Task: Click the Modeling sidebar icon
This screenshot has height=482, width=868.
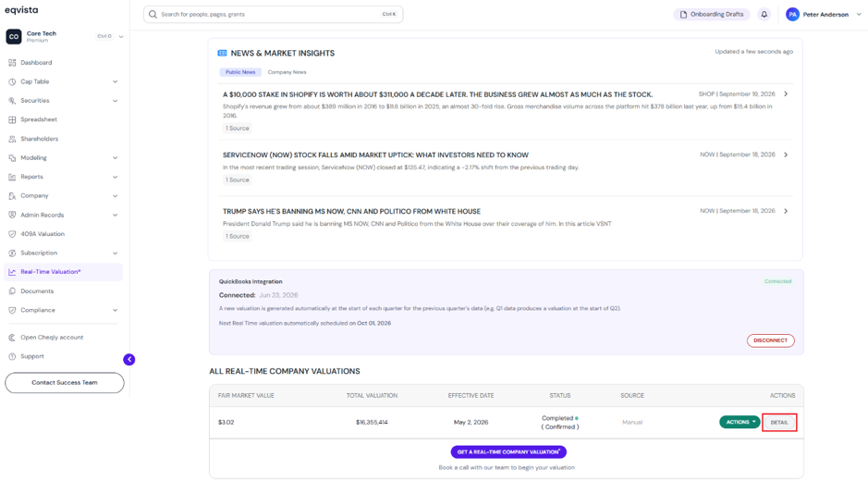Action: coord(12,158)
